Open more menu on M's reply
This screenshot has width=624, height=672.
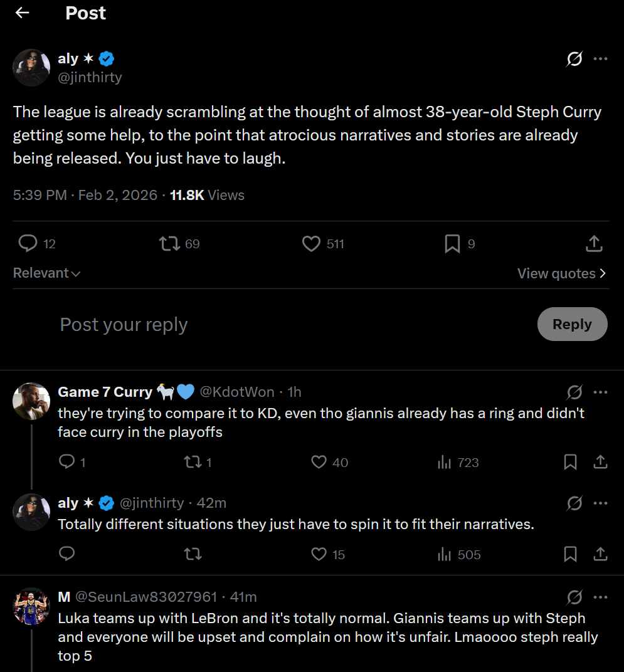[600, 597]
